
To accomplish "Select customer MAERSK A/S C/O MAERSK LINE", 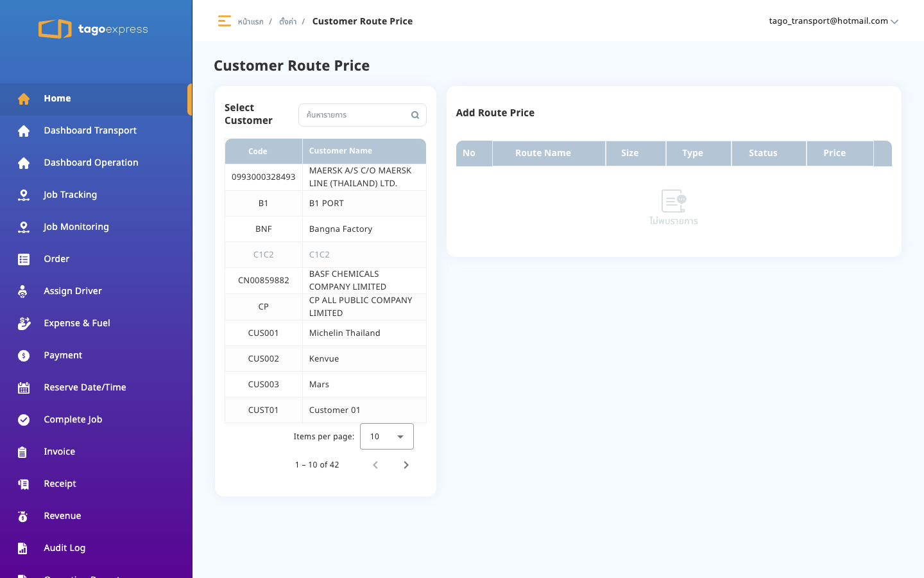I will pos(325,177).
